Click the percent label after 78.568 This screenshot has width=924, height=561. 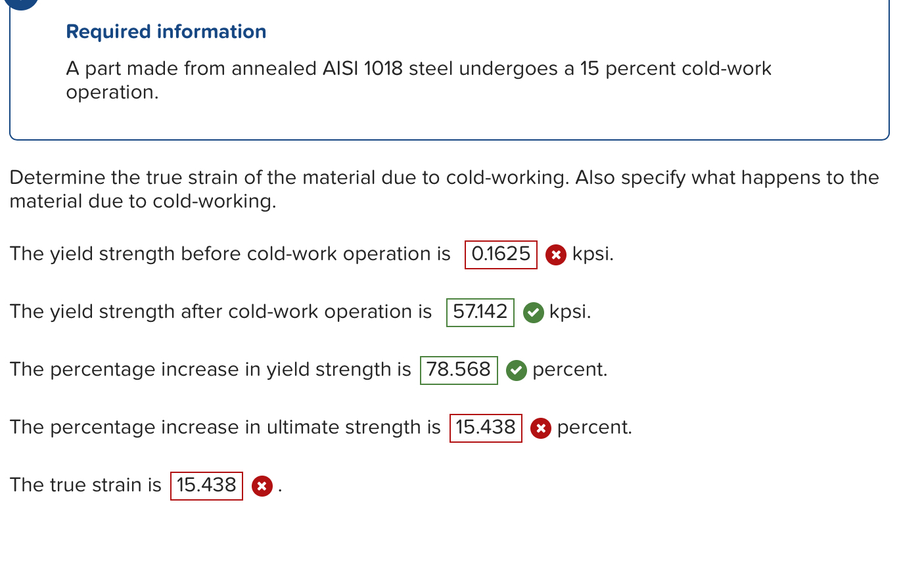click(x=570, y=370)
